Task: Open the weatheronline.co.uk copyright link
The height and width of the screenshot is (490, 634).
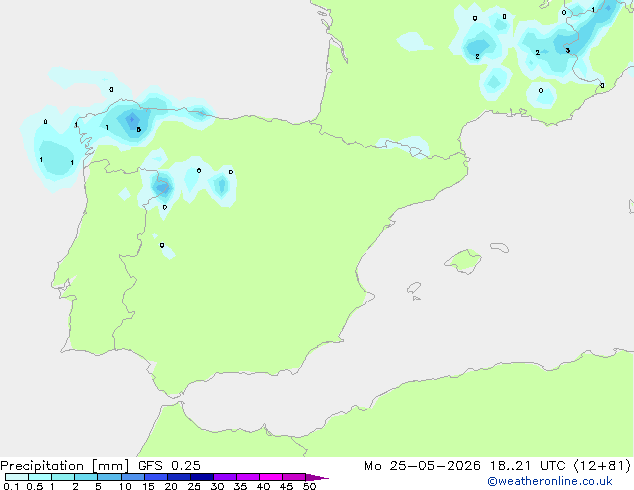Action: point(550,481)
